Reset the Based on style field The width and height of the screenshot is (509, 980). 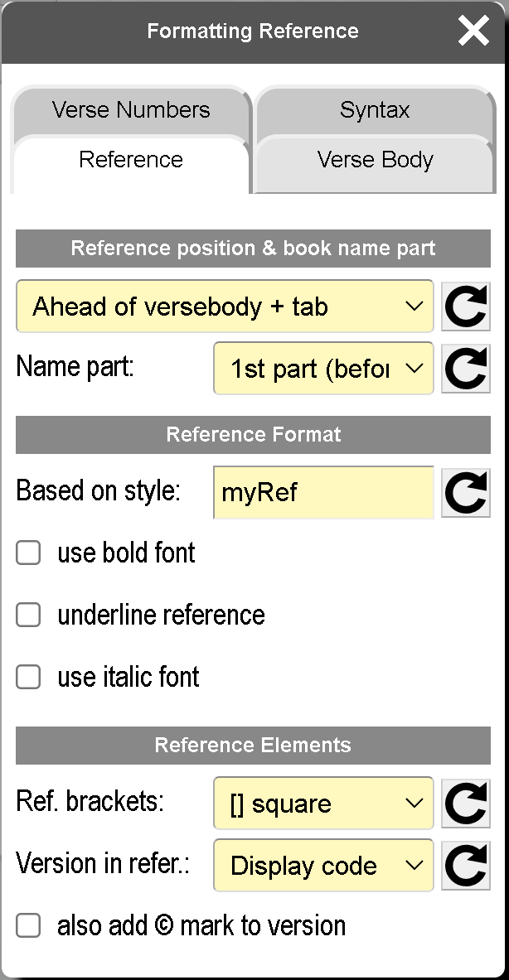(x=465, y=493)
